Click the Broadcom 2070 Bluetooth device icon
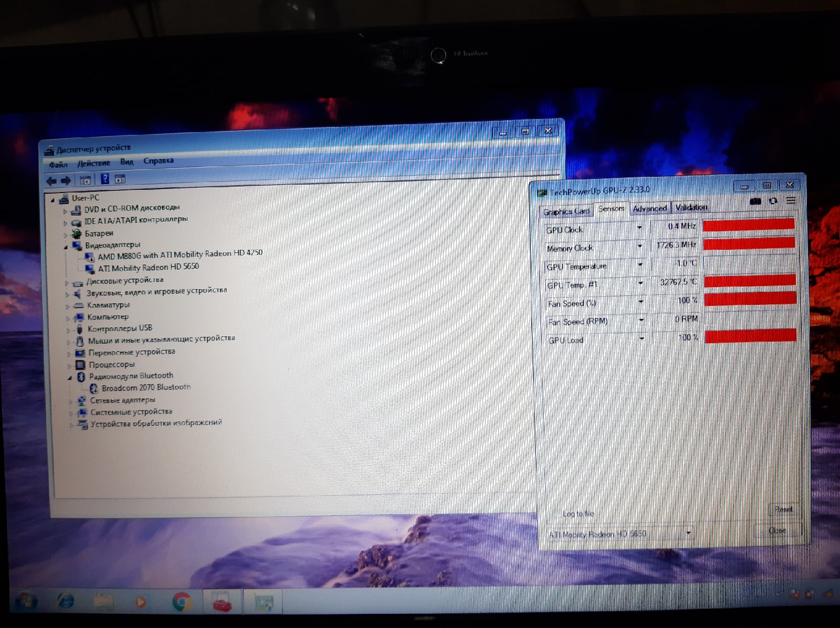Screen dimensions: 840x628 (x=93, y=389)
